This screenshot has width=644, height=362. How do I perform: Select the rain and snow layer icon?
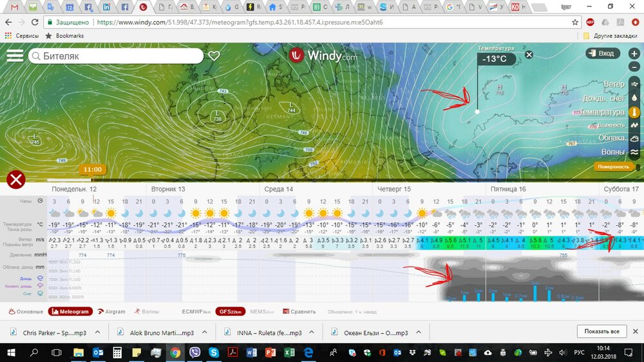pyautogui.click(x=634, y=98)
